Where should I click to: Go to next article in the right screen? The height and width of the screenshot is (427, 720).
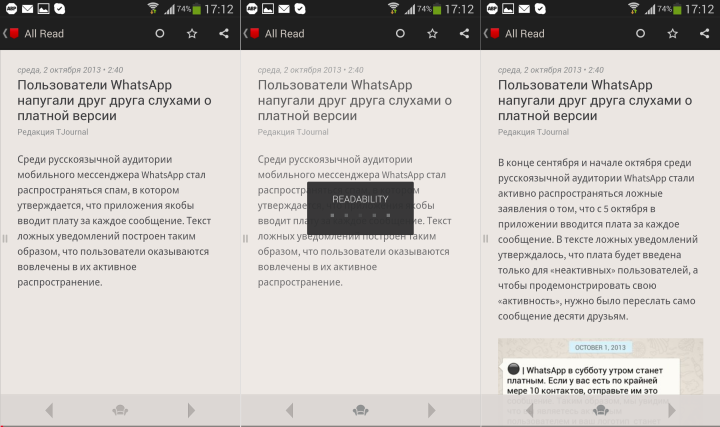click(x=671, y=410)
